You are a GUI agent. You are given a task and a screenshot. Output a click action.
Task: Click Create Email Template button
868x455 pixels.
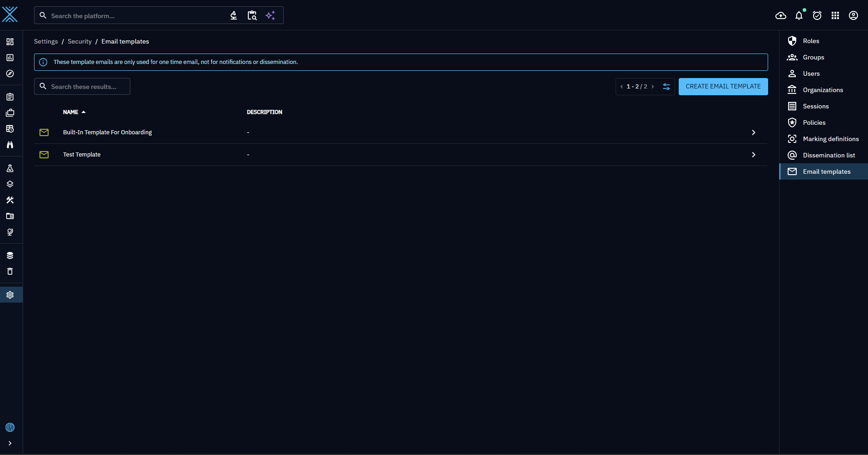point(723,87)
